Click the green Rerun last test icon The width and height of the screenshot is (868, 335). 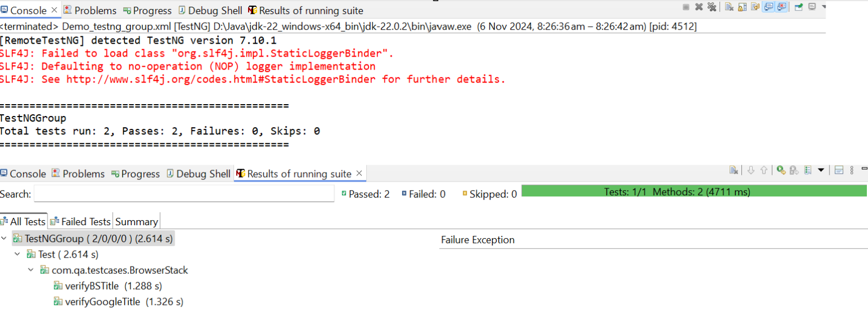pos(780,170)
